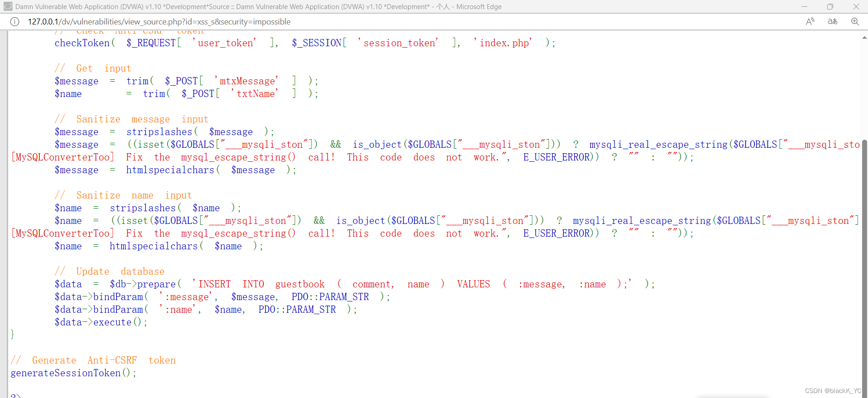Click the address bar URL field
The width and height of the screenshot is (868, 398).
(x=159, y=22)
